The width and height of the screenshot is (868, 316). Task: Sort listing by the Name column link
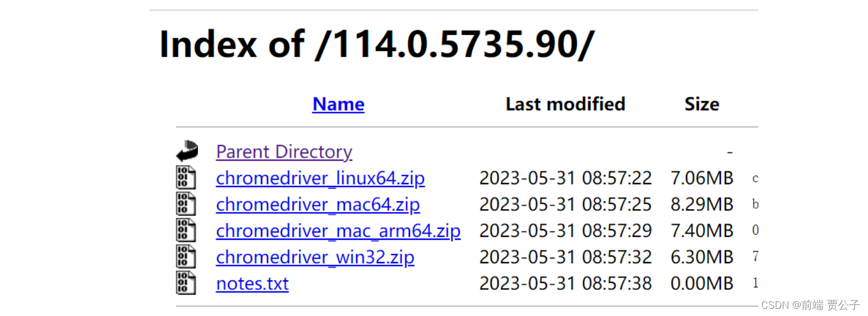click(x=338, y=104)
